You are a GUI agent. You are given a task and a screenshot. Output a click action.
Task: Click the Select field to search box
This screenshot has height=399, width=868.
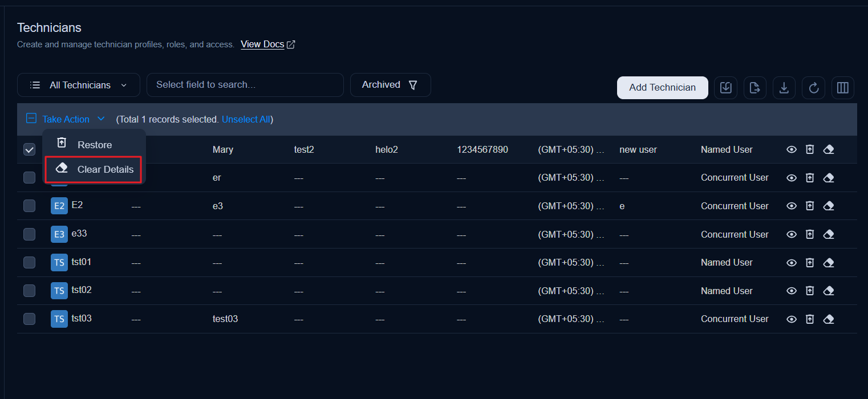[x=245, y=85]
